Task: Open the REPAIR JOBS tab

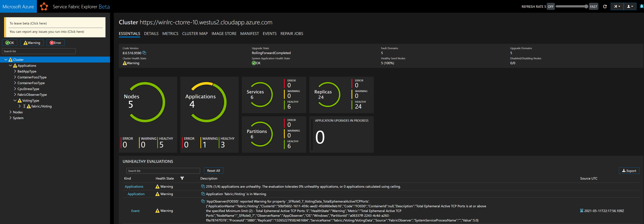Action: pyautogui.click(x=292, y=33)
